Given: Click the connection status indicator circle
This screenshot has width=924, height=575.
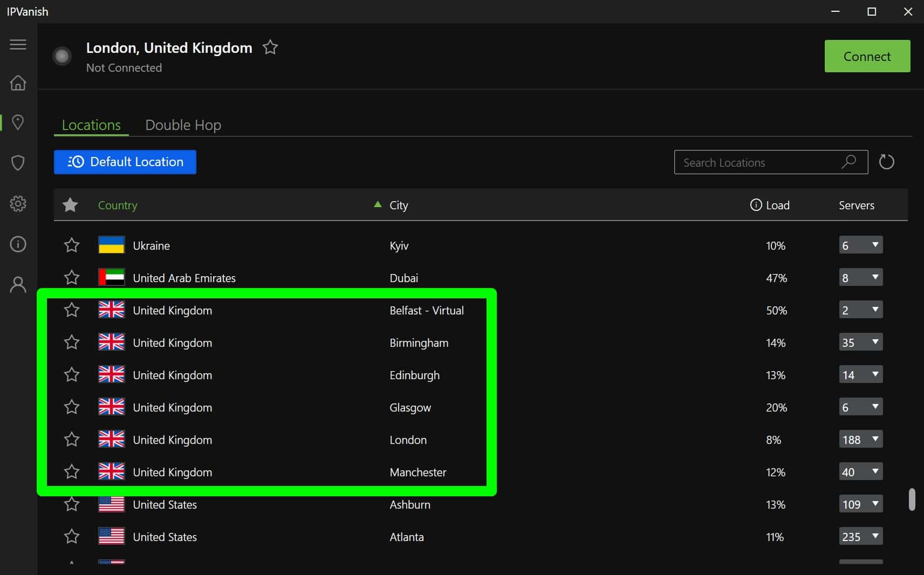Looking at the screenshot, I should click(62, 56).
